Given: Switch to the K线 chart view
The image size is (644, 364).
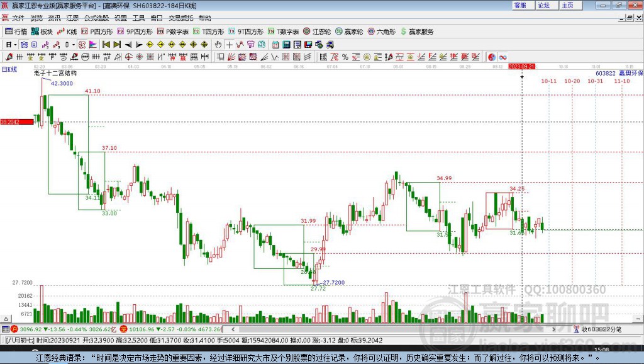Looking at the screenshot, I should (x=67, y=31).
